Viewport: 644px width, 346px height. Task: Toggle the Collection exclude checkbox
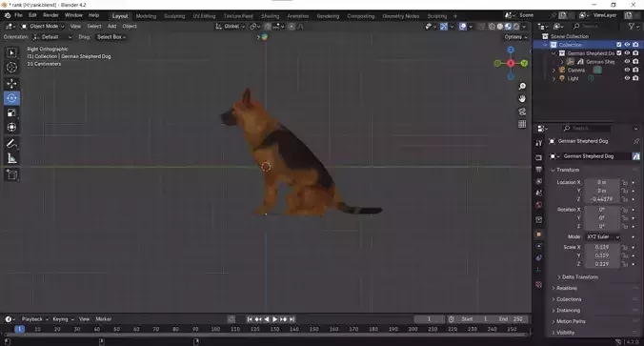coord(619,45)
